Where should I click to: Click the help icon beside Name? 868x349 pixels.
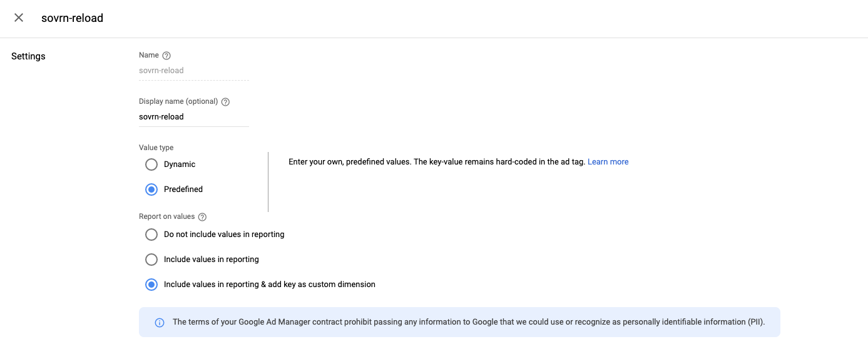[x=166, y=56]
